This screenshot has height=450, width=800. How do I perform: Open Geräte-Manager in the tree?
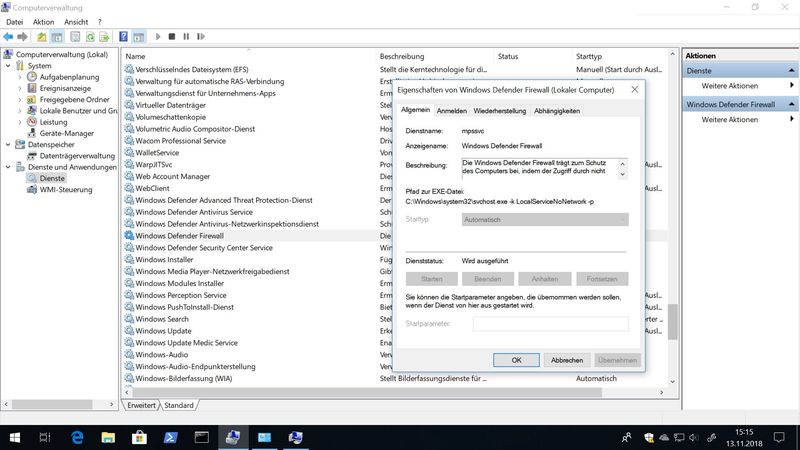(x=67, y=133)
